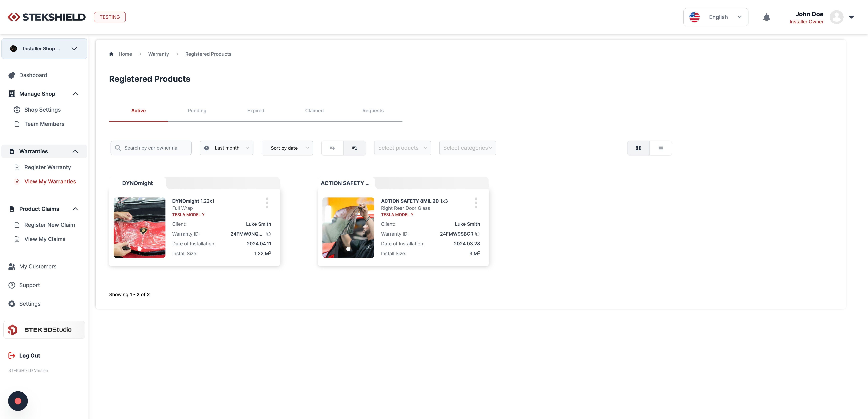Image resolution: width=868 pixels, height=419 pixels.
Task: Select the Active tab
Action: click(x=139, y=111)
